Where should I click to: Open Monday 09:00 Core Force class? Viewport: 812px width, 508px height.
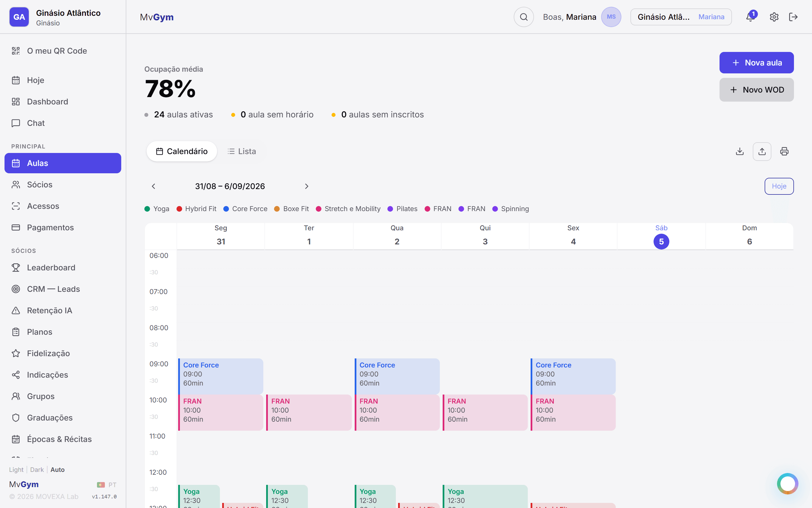pyautogui.click(x=221, y=376)
